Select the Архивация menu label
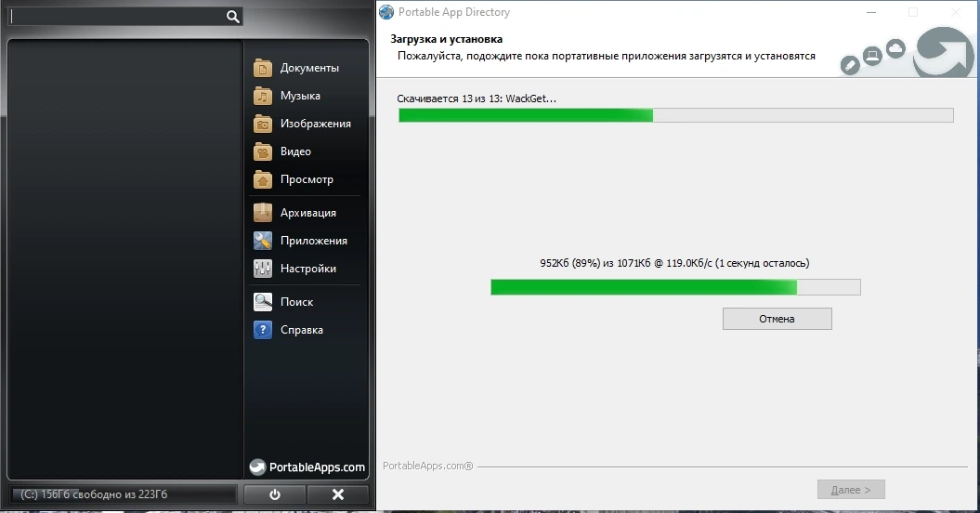Viewport: 980px width, 513px height. 308,213
